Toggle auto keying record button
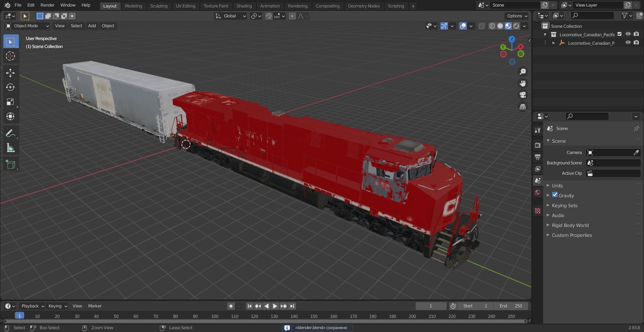This screenshot has height=332, width=644. point(231,306)
